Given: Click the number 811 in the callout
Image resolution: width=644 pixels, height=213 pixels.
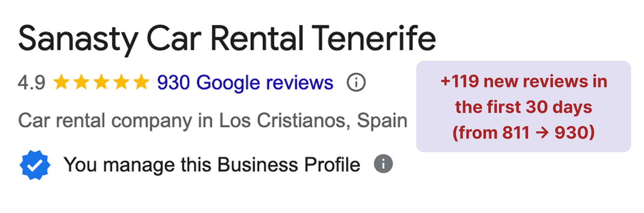Looking at the screenshot, I should (516, 133).
